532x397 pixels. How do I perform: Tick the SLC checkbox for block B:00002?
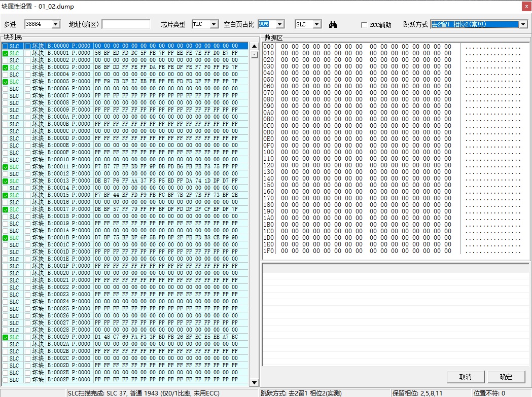click(6, 60)
